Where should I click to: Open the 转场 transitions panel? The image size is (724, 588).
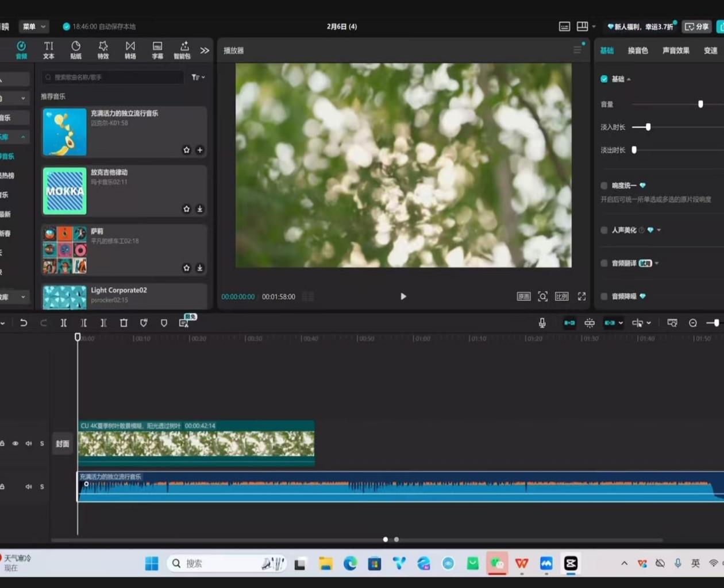(130, 50)
